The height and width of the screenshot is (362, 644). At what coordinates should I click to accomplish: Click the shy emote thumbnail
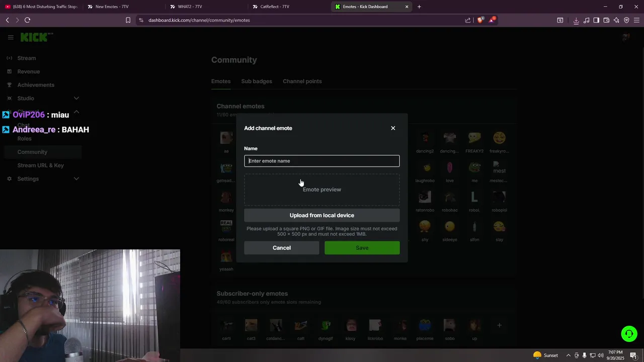click(425, 227)
